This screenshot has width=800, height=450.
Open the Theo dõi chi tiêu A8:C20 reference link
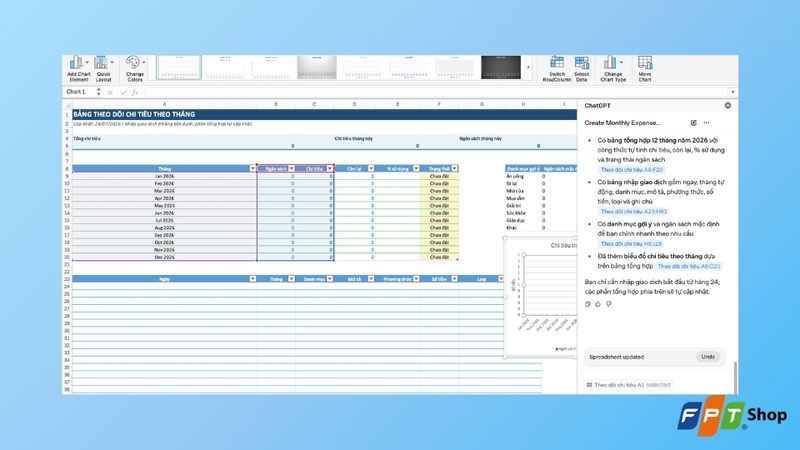(689, 266)
